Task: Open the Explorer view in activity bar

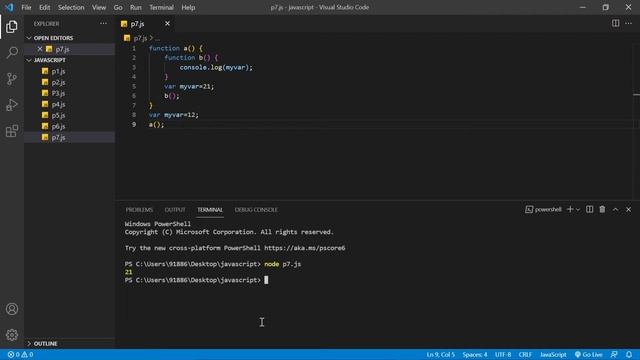Action: [12, 27]
